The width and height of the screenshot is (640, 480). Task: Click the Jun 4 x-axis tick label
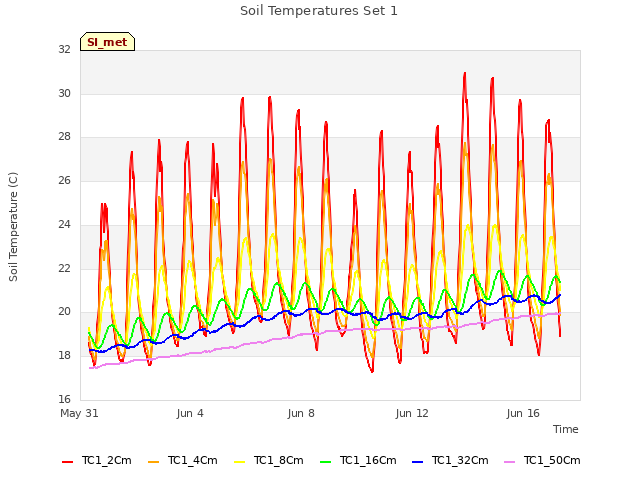[x=190, y=413]
